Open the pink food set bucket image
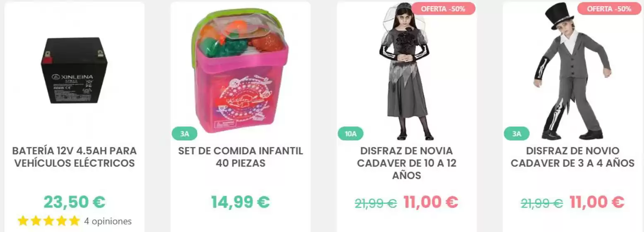The width and height of the screenshot is (644, 232). coord(240,70)
